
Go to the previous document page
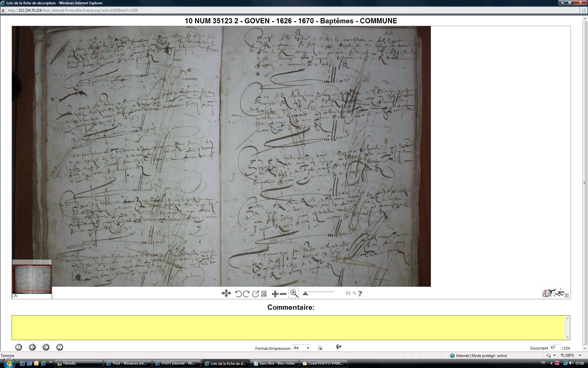click(32, 347)
